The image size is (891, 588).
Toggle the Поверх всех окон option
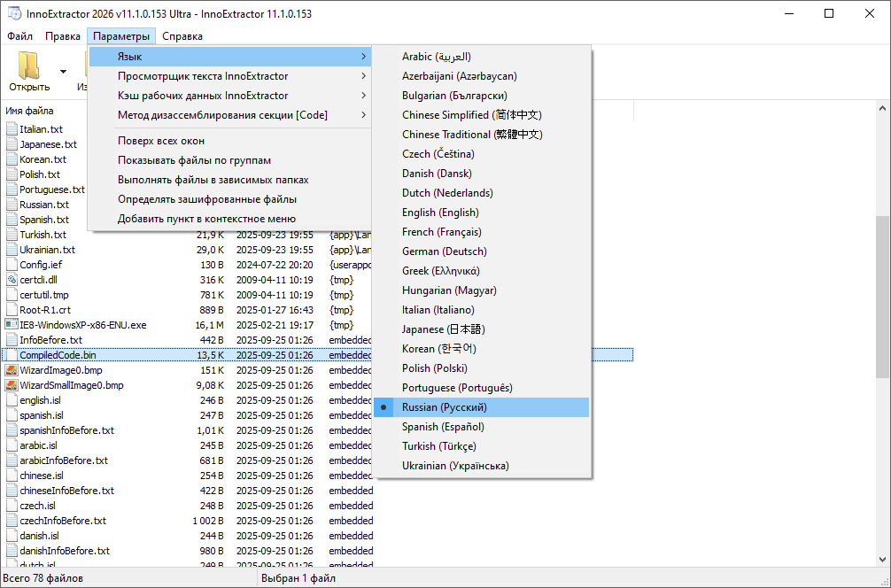161,141
